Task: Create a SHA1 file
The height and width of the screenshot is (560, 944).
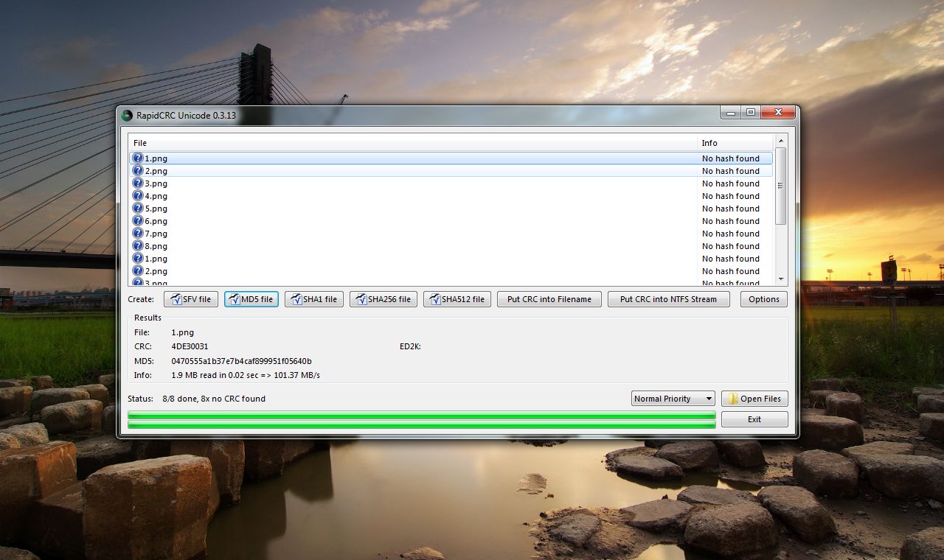Action: [314, 299]
